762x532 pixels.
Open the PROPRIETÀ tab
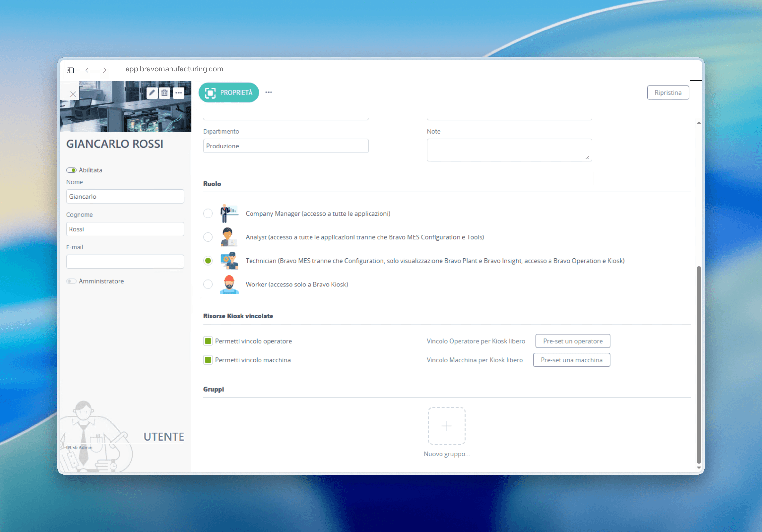229,93
